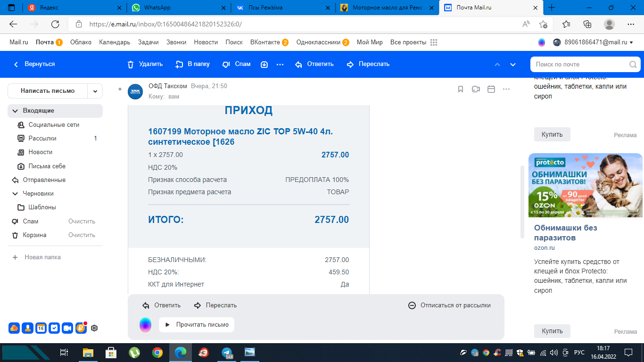This screenshot has width=644, height=362.
Task: Open account dropdown 89061866471@mail.ru
Action: pyautogui.click(x=593, y=42)
